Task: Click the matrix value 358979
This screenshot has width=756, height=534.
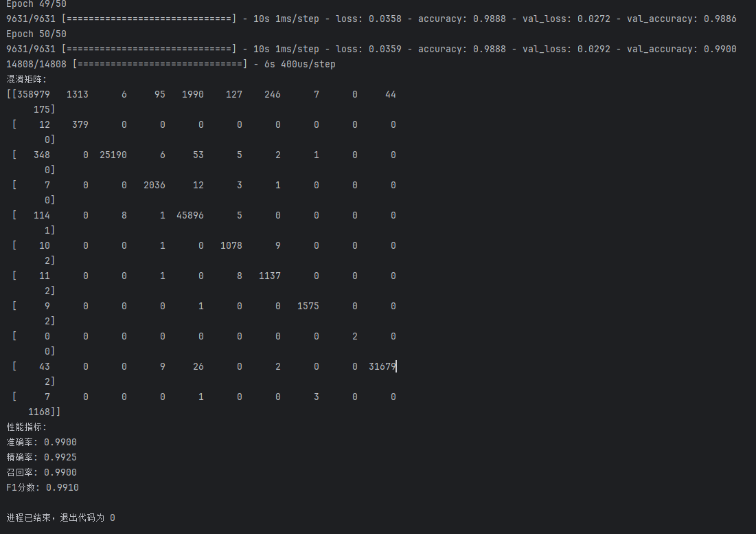Action: coord(34,94)
